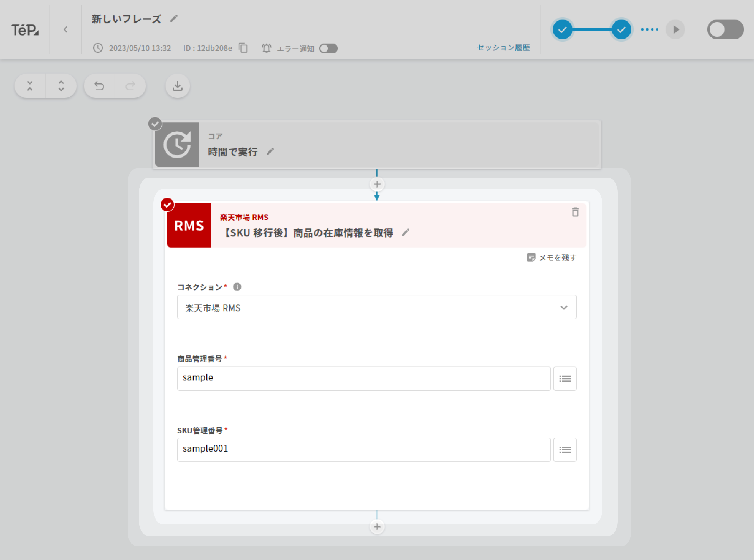Toggle the エラー通知 switch
This screenshot has height=560, width=754.
328,48
